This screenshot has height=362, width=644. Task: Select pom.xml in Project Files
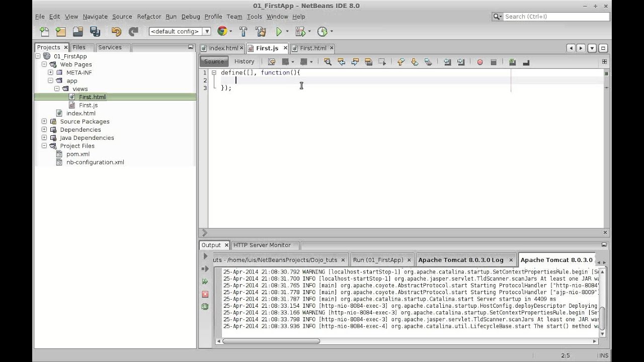(78, 154)
